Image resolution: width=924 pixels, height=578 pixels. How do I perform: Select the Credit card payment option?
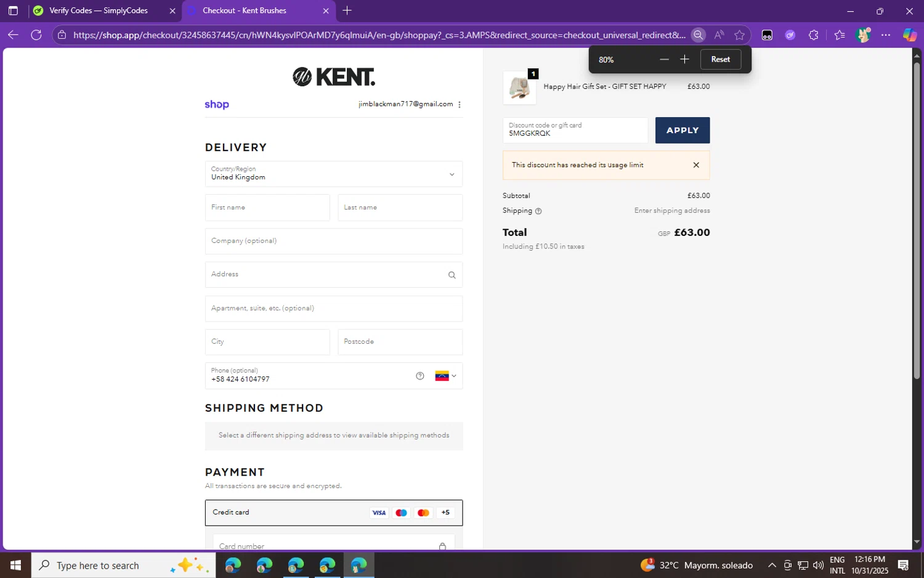[x=334, y=513]
